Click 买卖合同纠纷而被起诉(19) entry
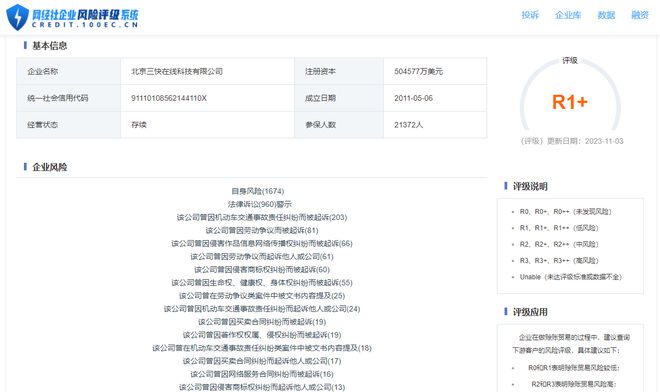660x392 pixels. pos(262,322)
